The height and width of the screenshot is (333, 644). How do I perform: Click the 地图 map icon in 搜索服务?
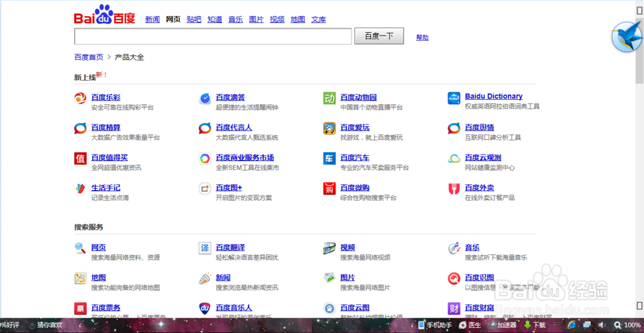(x=80, y=278)
